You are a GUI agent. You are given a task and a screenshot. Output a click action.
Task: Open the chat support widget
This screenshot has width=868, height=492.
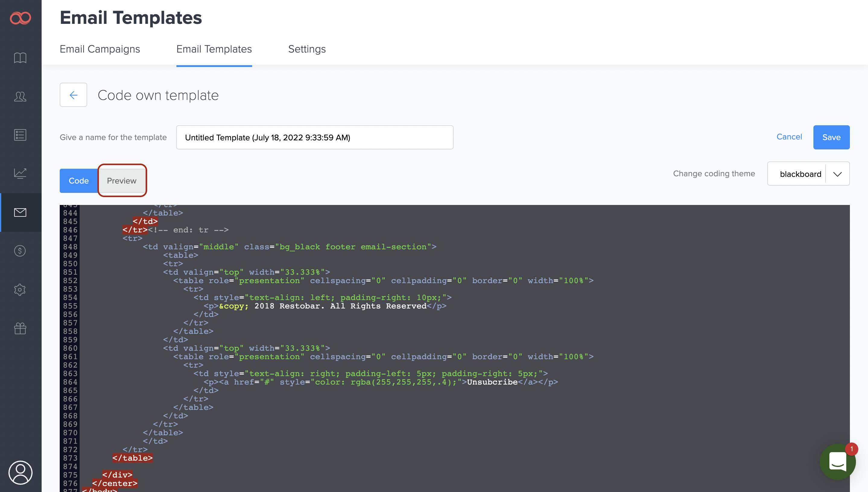pyautogui.click(x=838, y=462)
